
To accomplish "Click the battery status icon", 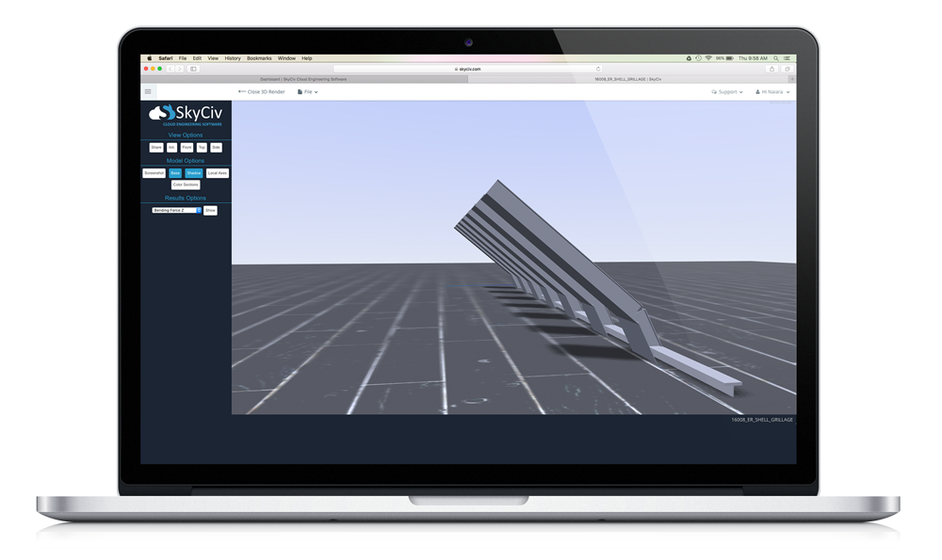I will [729, 58].
